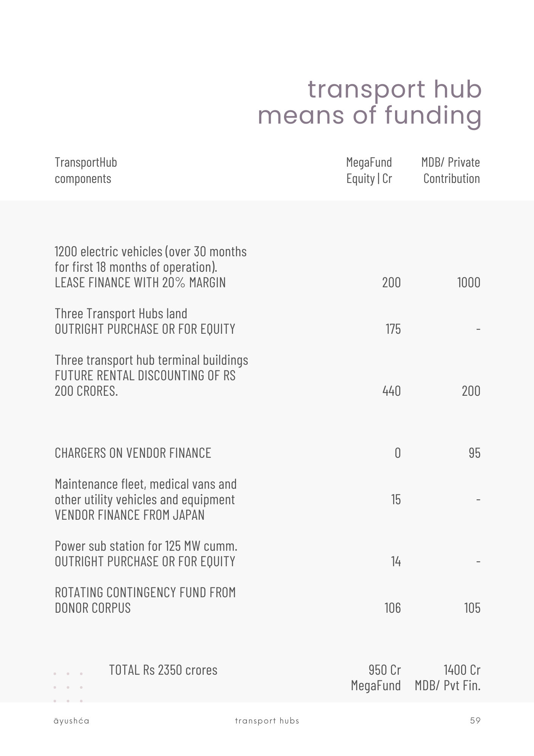Click "ROTATING CONTINGENCY FUND FROM DONOR CORPUS" label
The width and height of the screenshot is (534, 756).
coord(145,600)
